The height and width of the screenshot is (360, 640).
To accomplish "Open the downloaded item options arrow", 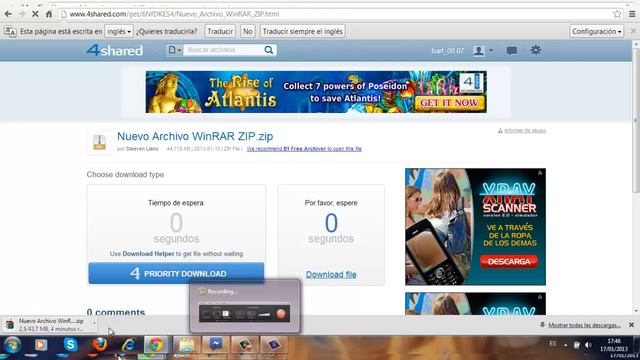I will point(94,324).
